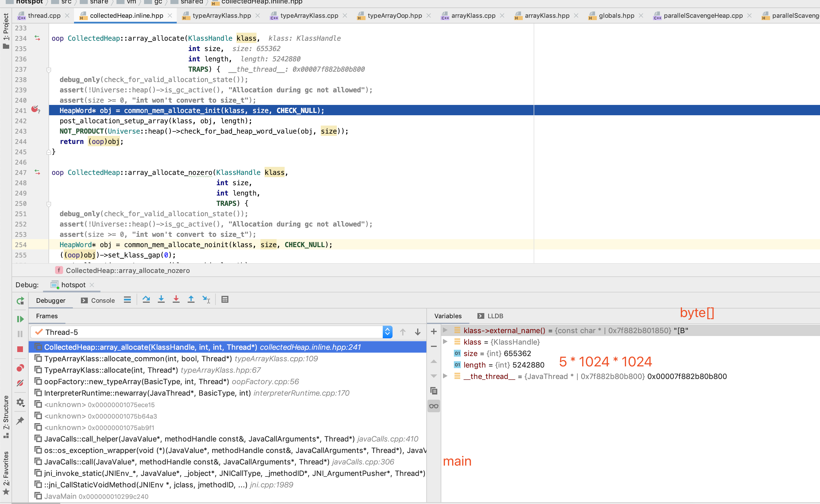Click the Step Out debugger icon
The height and width of the screenshot is (504, 820).
(191, 300)
